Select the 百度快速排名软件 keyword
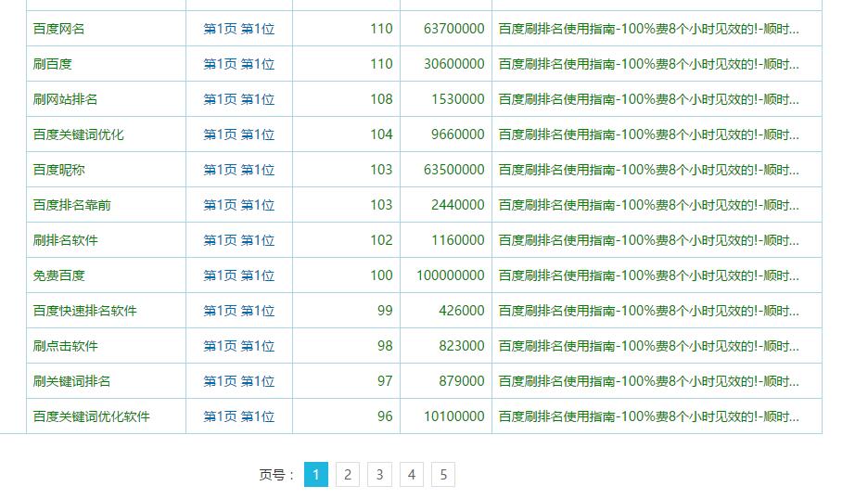This screenshot has height=499, width=868. pyautogui.click(x=84, y=311)
